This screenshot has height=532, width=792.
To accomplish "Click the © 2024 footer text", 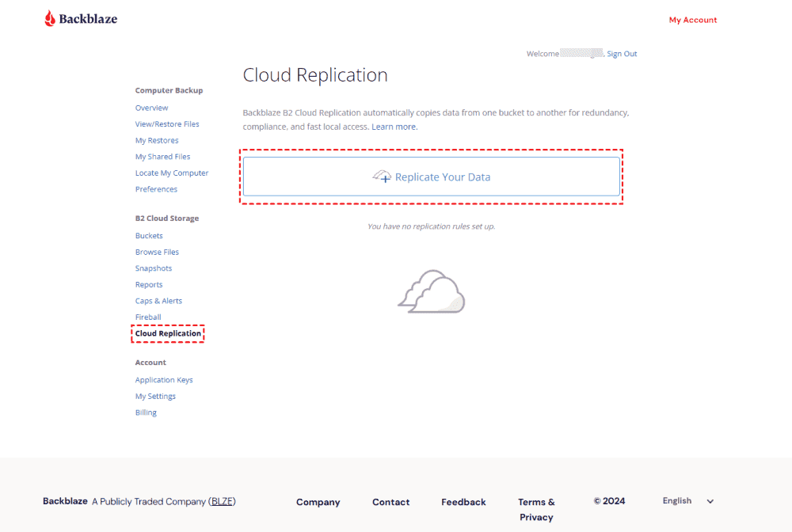I will 609,501.
